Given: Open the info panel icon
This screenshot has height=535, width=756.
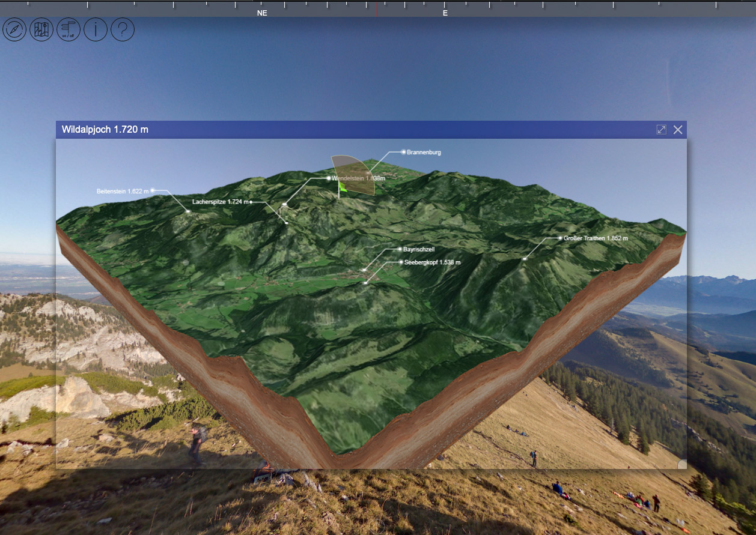Looking at the screenshot, I should pos(96,29).
